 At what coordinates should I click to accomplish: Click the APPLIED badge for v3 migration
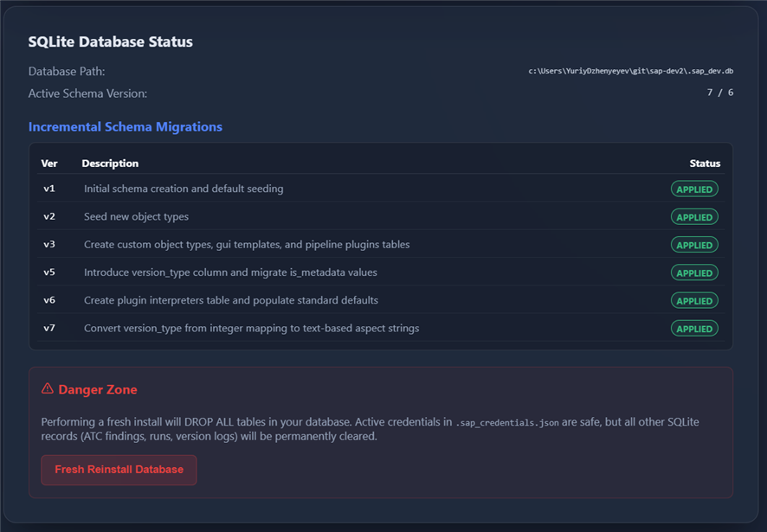[x=694, y=245]
